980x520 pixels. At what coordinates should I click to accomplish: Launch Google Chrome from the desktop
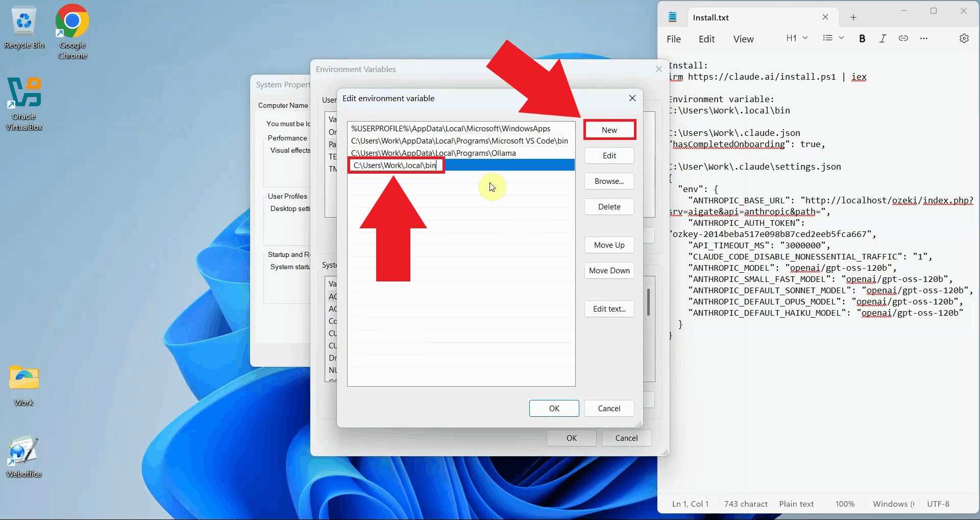click(71, 22)
